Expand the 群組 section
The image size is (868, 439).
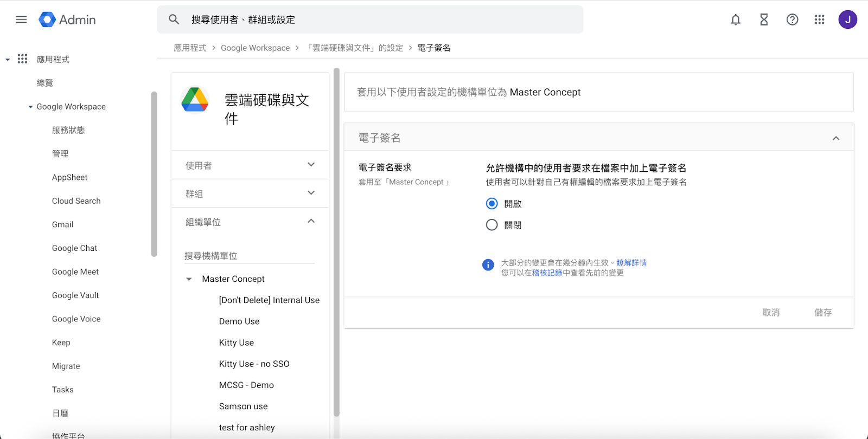tap(311, 193)
